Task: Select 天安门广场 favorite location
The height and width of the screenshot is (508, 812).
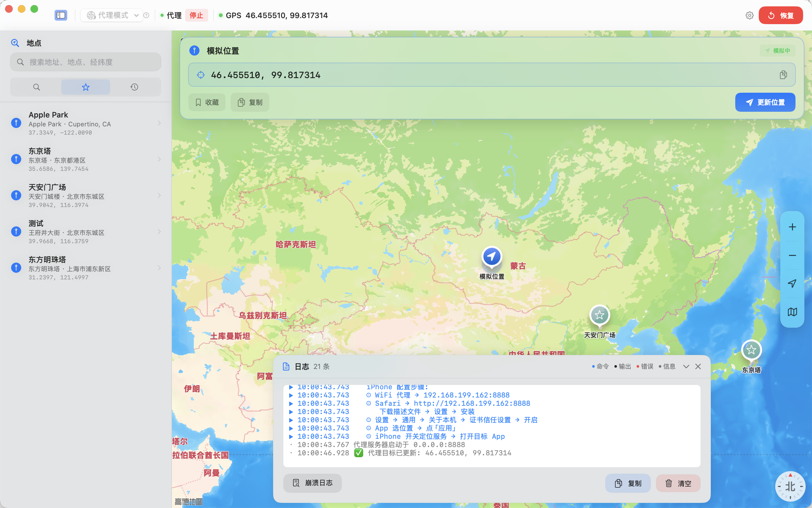Action: tap(86, 196)
